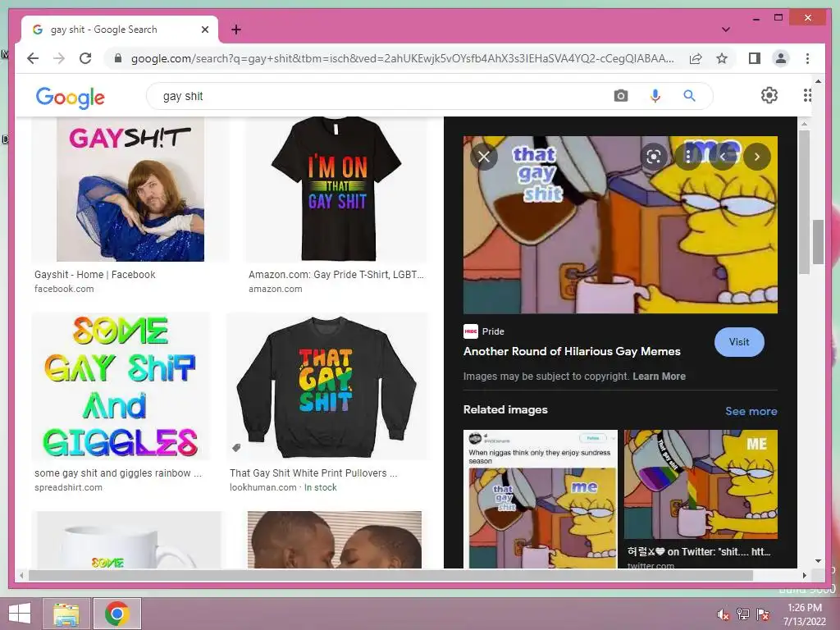Viewport: 840px width, 630px height.
Task: Click the blue magnifier search icon
Action: coord(689,96)
